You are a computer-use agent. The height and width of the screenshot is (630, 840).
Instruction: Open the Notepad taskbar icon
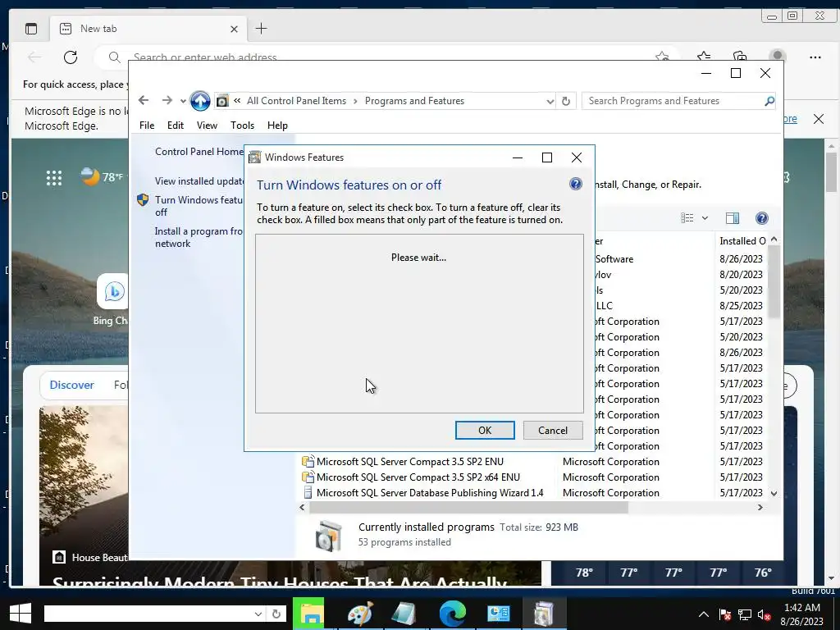click(x=404, y=614)
